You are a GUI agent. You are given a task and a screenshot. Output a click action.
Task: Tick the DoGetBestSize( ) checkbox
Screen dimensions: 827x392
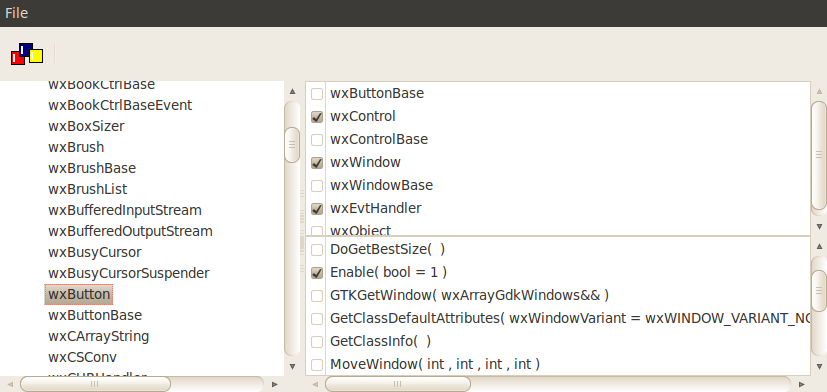pyautogui.click(x=317, y=250)
